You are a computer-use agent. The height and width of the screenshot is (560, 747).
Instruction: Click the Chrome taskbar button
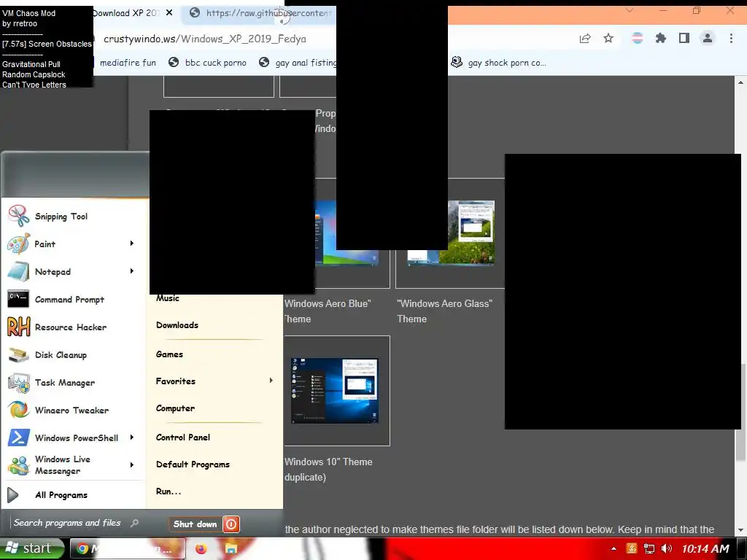coord(128,549)
